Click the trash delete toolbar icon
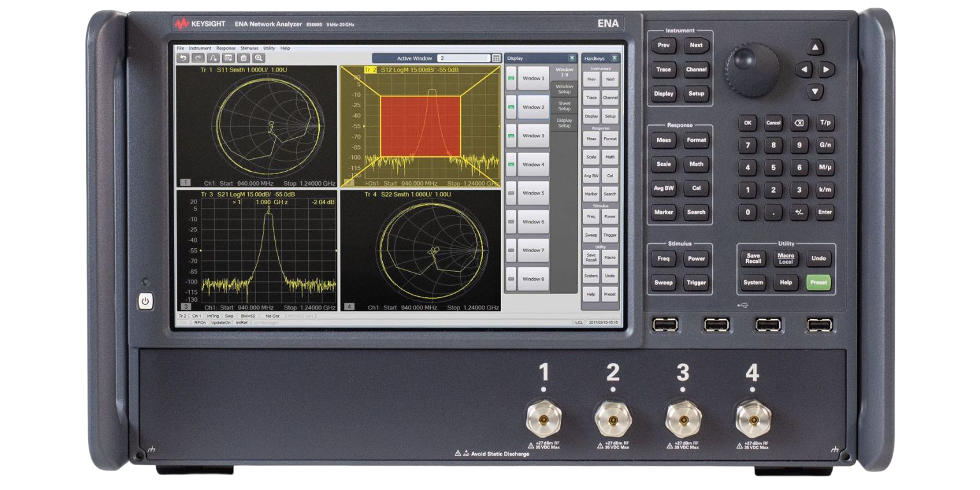 [x=243, y=58]
